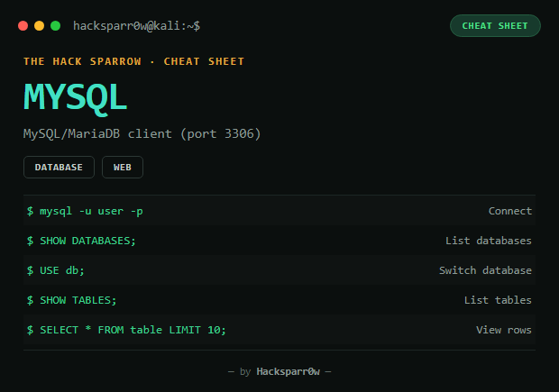Click the 'mysql -u user -p' command
The image size is (559, 392).
tap(92, 211)
